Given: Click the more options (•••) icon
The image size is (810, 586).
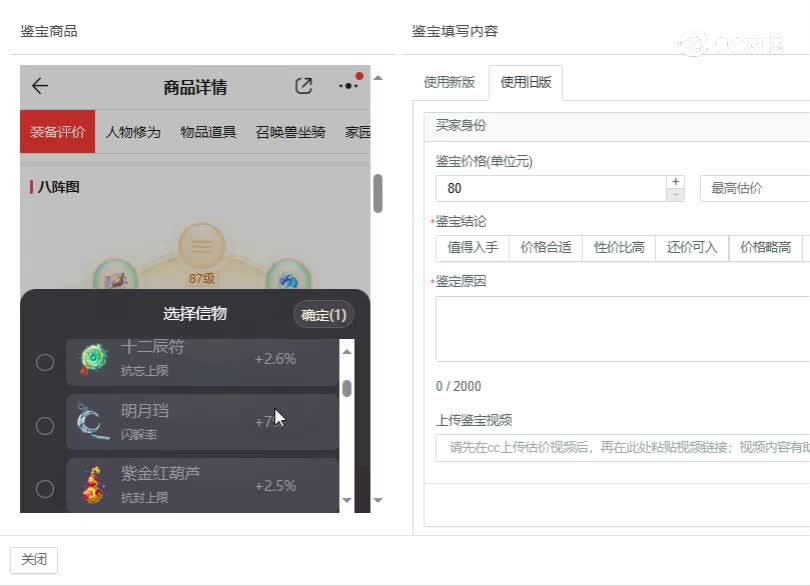Looking at the screenshot, I should coord(347,86).
